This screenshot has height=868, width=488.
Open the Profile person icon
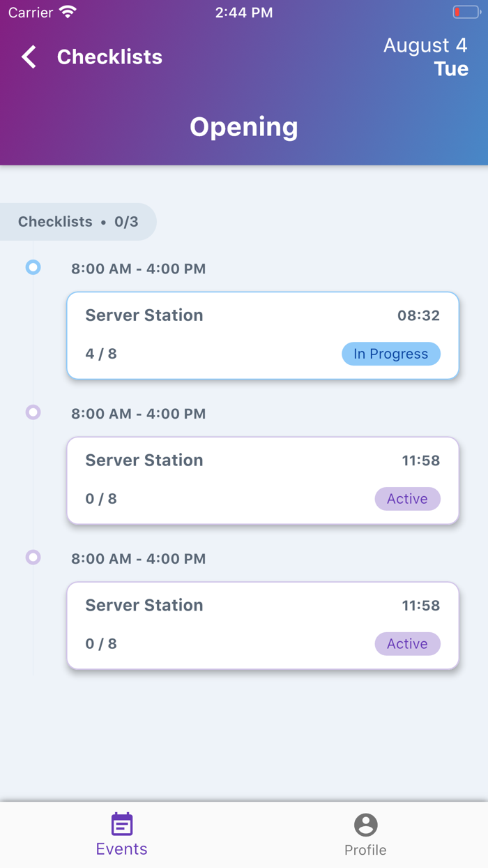365,825
